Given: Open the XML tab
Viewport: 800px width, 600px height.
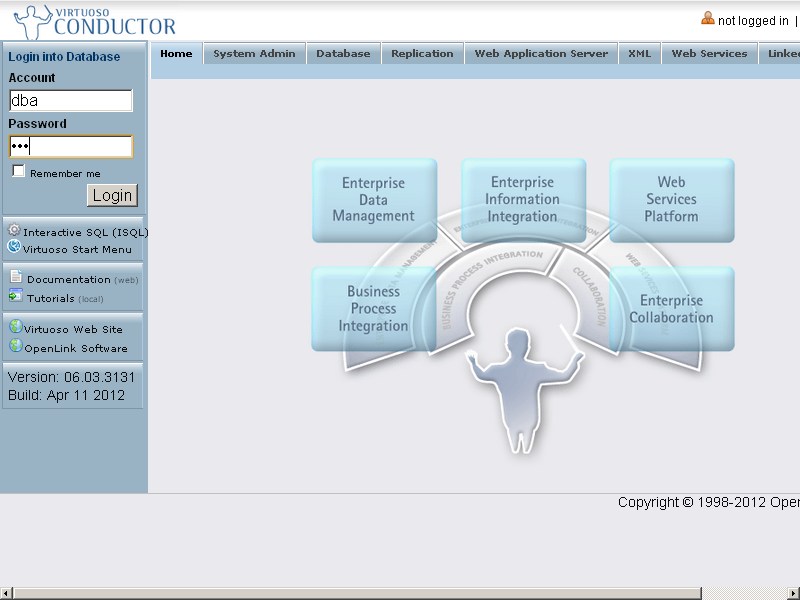Looking at the screenshot, I should (639, 54).
